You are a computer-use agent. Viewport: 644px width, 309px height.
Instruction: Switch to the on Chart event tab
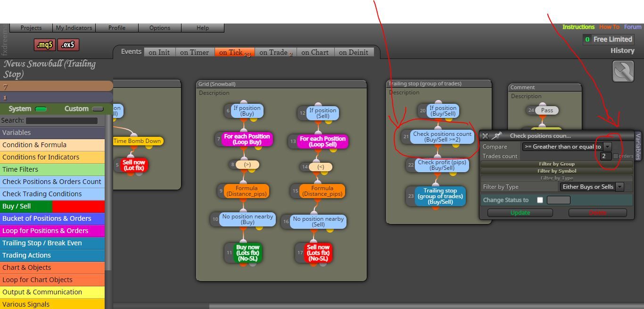(x=315, y=52)
